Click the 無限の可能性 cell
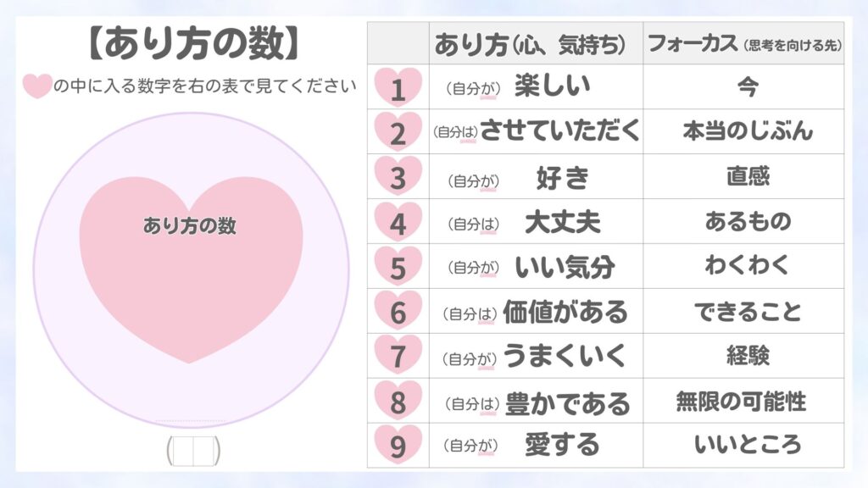The width and height of the screenshot is (868, 488). pos(741,401)
